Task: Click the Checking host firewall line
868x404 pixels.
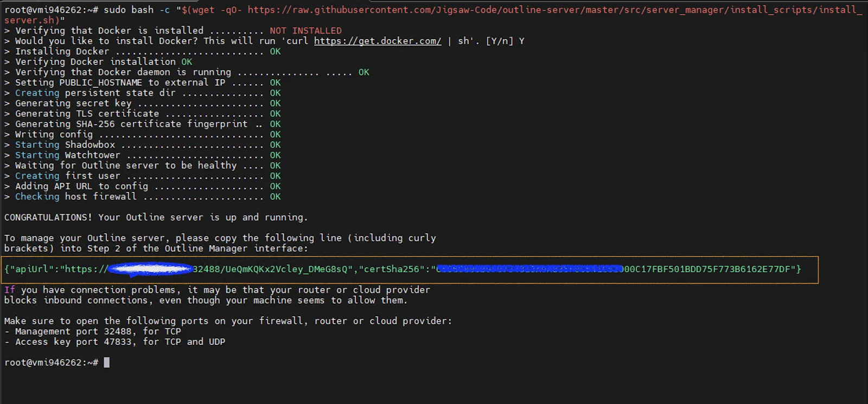Action: coord(75,196)
